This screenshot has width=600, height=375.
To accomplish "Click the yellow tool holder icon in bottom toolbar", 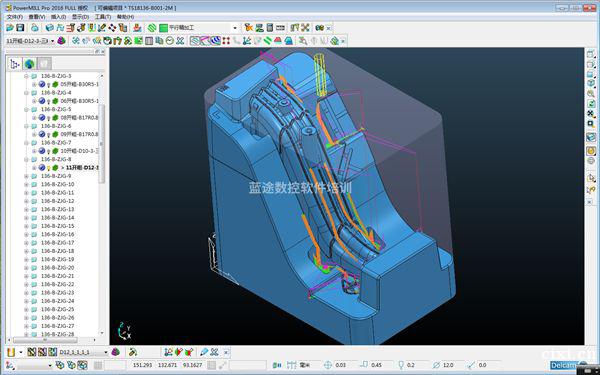I will point(11,352).
